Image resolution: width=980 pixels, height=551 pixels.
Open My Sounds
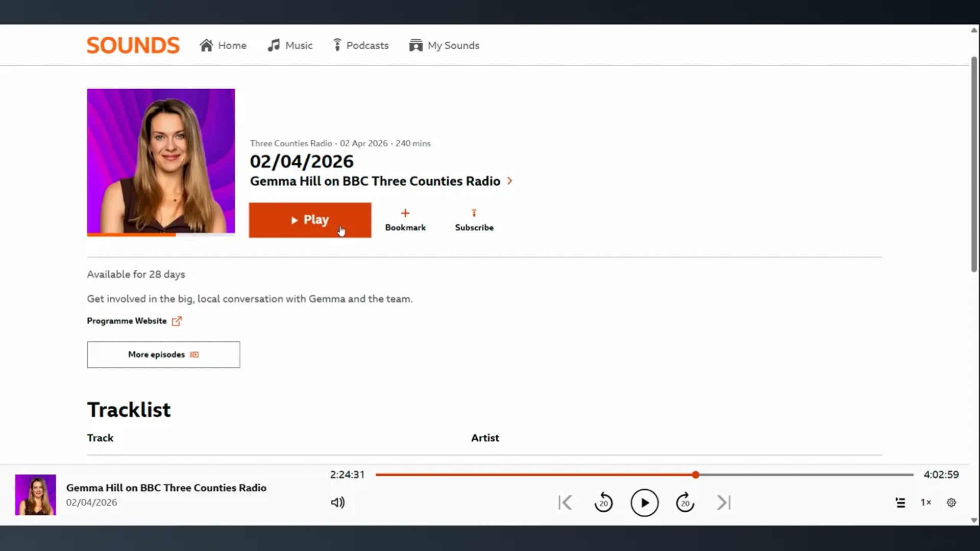pos(444,45)
